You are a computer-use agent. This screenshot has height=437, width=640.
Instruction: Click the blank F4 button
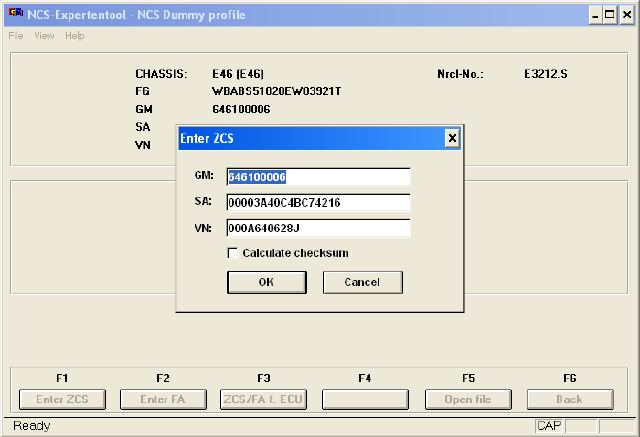coord(365,399)
